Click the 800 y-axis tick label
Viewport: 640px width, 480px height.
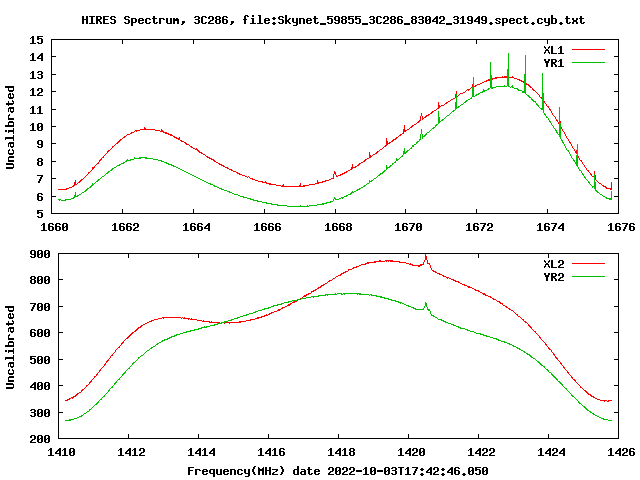tap(40, 280)
